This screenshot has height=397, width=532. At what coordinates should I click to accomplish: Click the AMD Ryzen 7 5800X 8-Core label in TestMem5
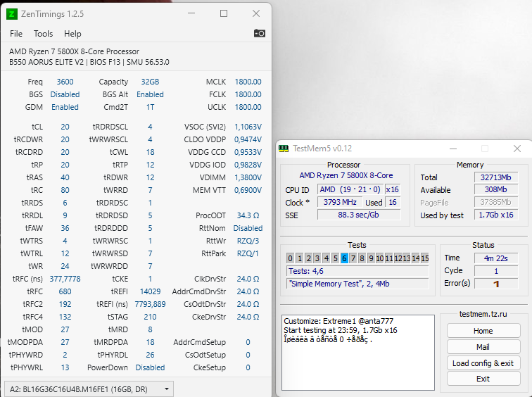(x=346, y=175)
